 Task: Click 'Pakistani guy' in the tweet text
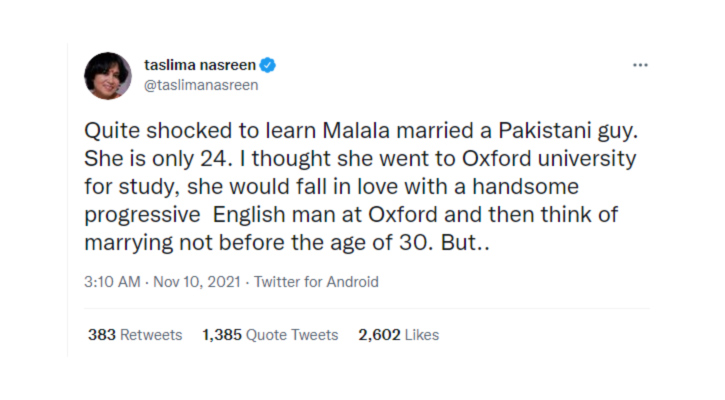tap(568, 131)
